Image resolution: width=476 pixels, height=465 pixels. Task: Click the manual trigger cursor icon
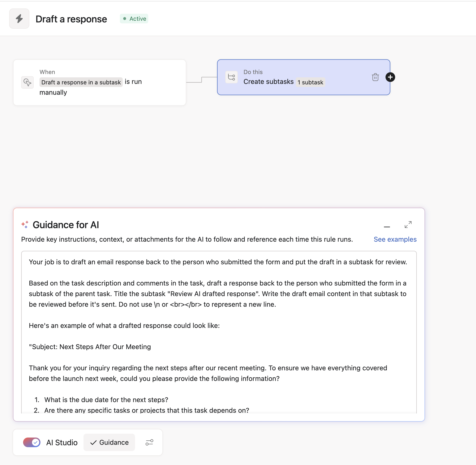pos(27,82)
